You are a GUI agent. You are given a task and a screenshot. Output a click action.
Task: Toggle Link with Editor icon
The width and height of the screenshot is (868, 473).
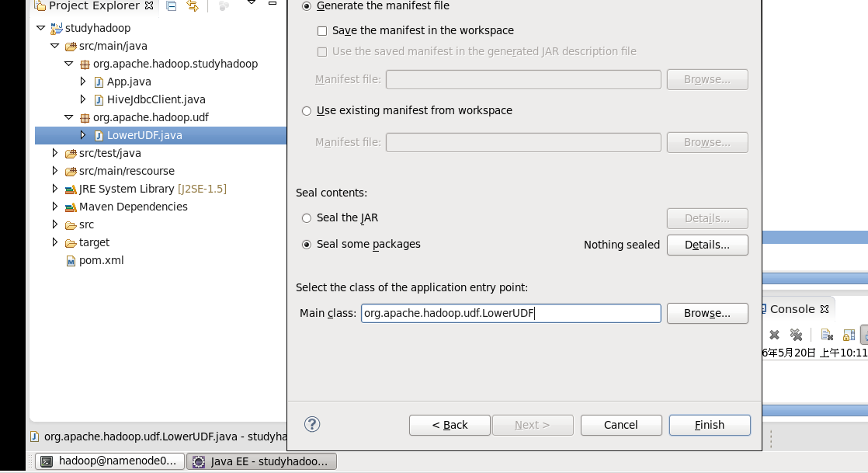(x=193, y=6)
